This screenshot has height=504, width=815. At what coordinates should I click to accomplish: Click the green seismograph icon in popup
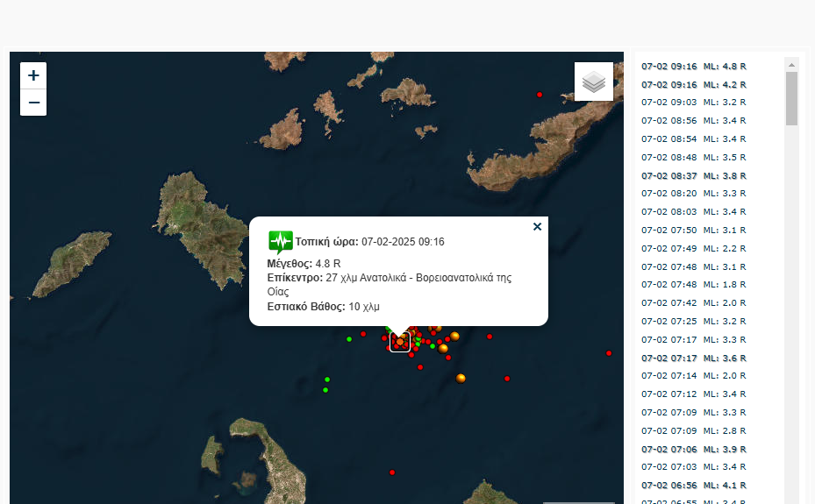(280, 242)
